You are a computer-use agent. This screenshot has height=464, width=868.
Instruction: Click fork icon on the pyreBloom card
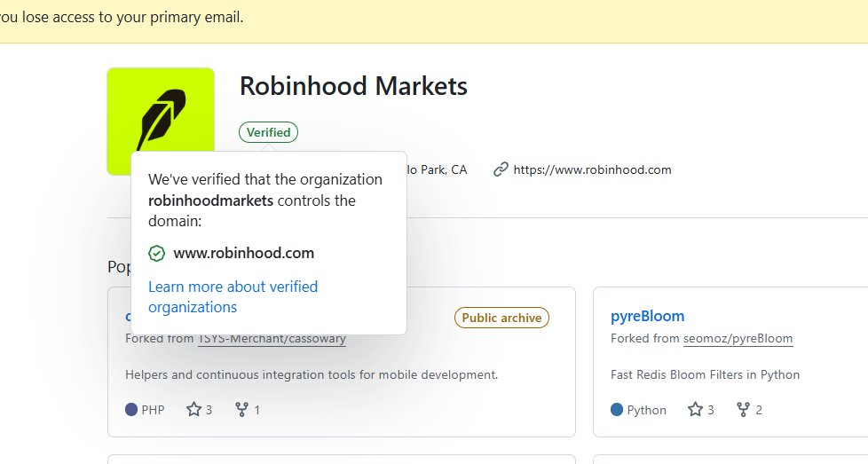point(744,409)
